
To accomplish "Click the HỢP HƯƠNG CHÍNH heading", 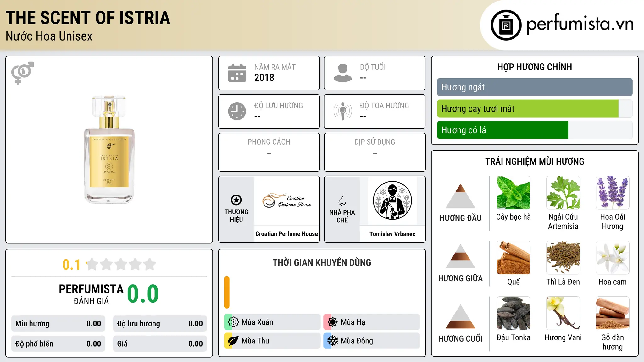I will coord(535,67).
